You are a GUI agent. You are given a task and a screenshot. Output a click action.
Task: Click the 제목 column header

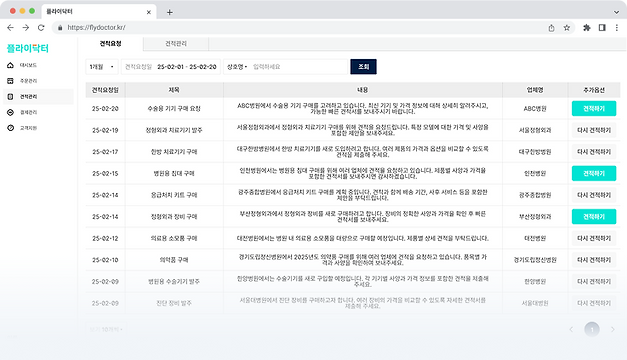coord(174,90)
